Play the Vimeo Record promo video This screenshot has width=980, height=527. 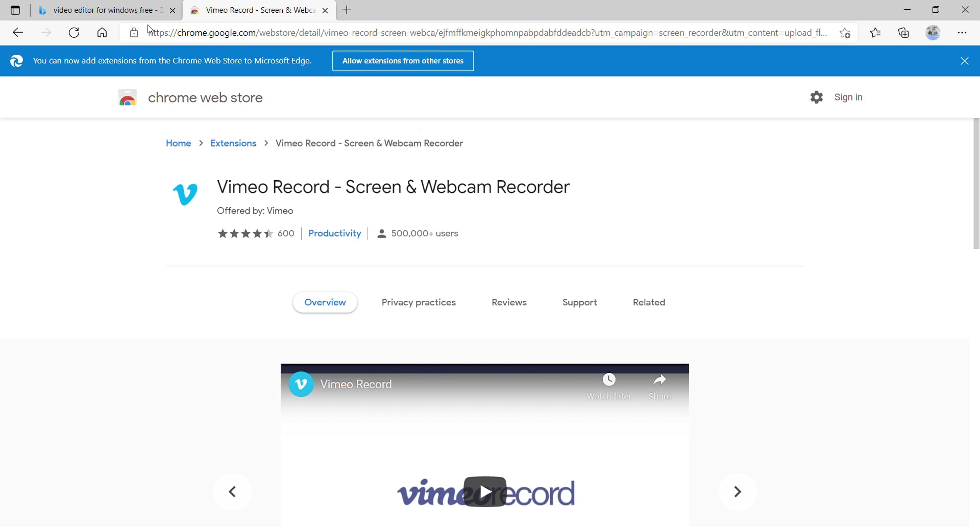coord(485,492)
